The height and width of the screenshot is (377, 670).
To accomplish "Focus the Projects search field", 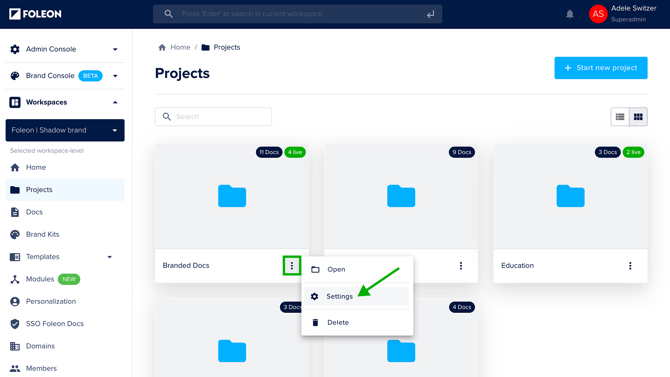I will (x=213, y=117).
